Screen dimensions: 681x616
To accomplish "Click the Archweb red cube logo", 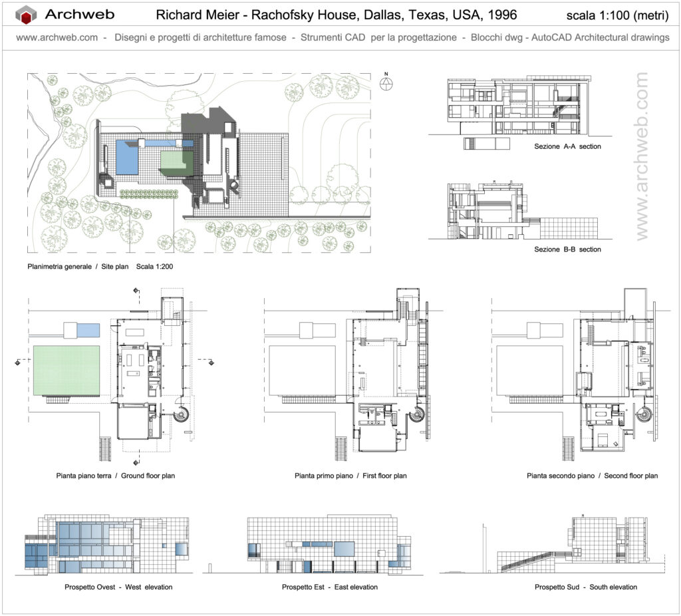I will click(x=27, y=15).
